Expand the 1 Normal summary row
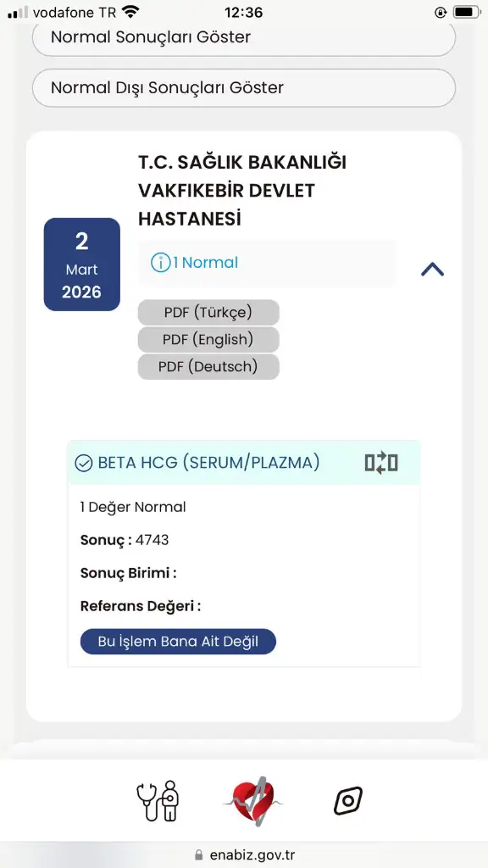This screenshot has width=488, height=868. pos(268,263)
